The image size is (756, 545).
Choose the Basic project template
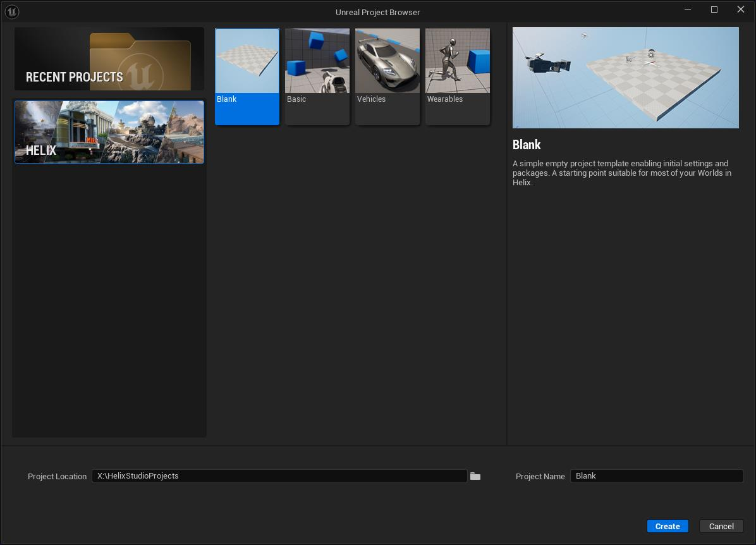pos(317,77)
